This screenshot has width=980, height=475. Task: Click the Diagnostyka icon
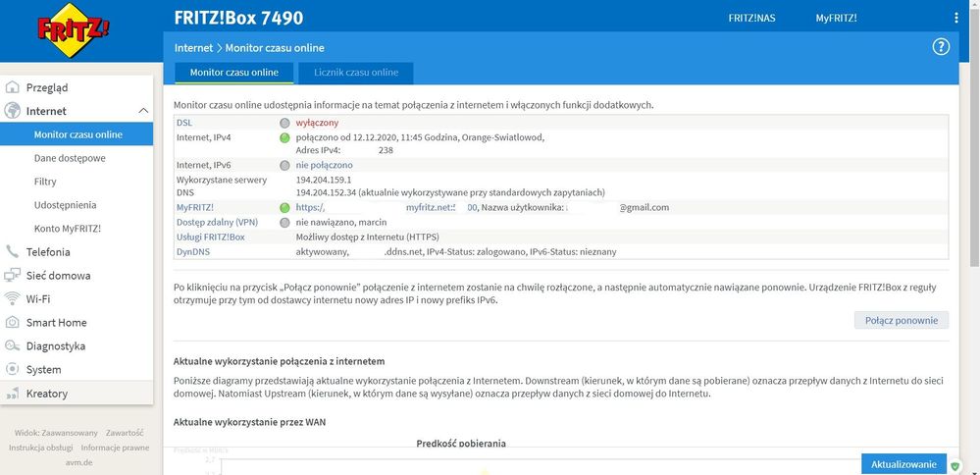(x=13, y=346)
